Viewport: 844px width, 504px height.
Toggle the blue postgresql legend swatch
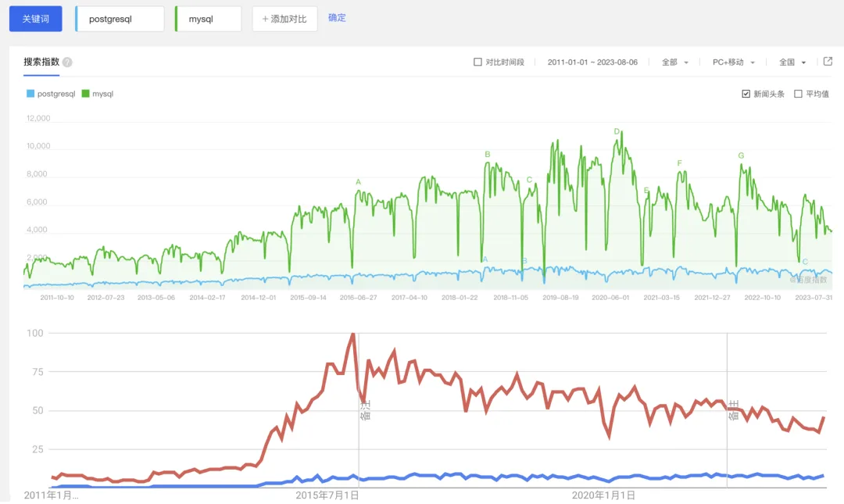[x=30, y=94]
